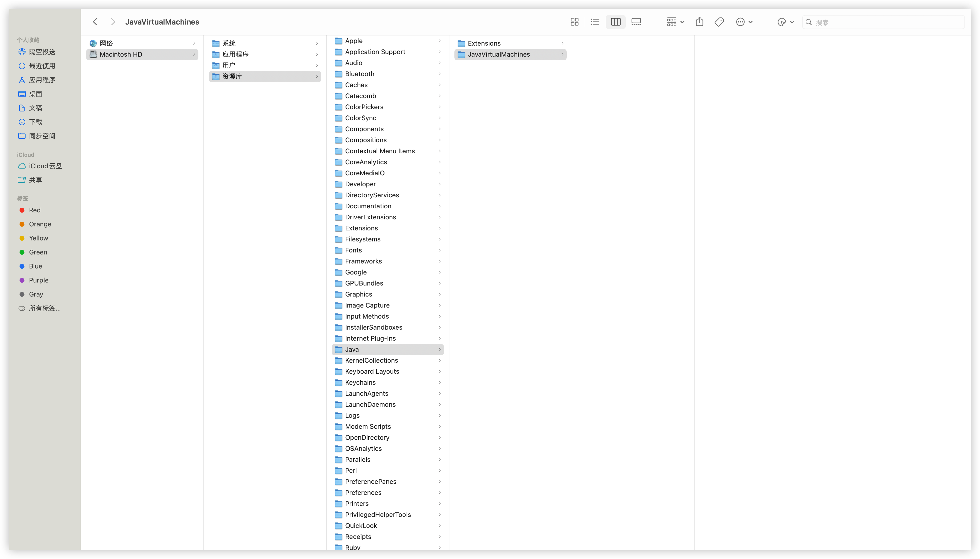This screenshot has height=559, width=980.
Task: Select the Extensions folder inside Java
Action: [x=484, y=43]
